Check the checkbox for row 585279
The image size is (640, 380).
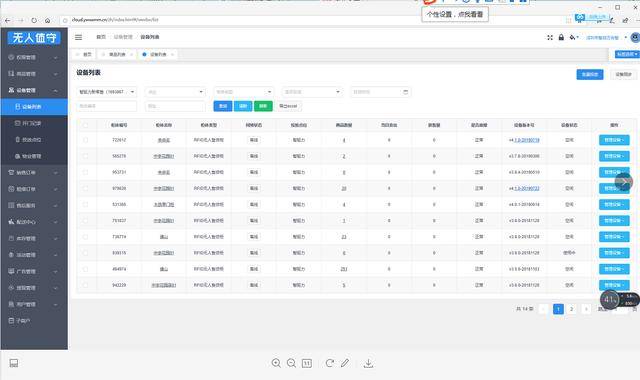pyautogui.click(x=85, y=156)
